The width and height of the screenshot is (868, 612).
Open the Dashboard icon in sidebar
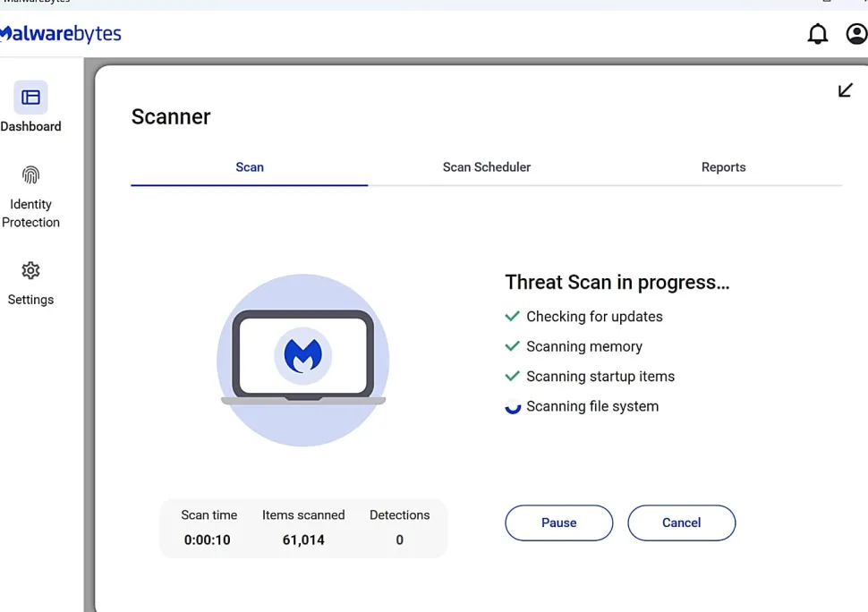coord(30,98)
